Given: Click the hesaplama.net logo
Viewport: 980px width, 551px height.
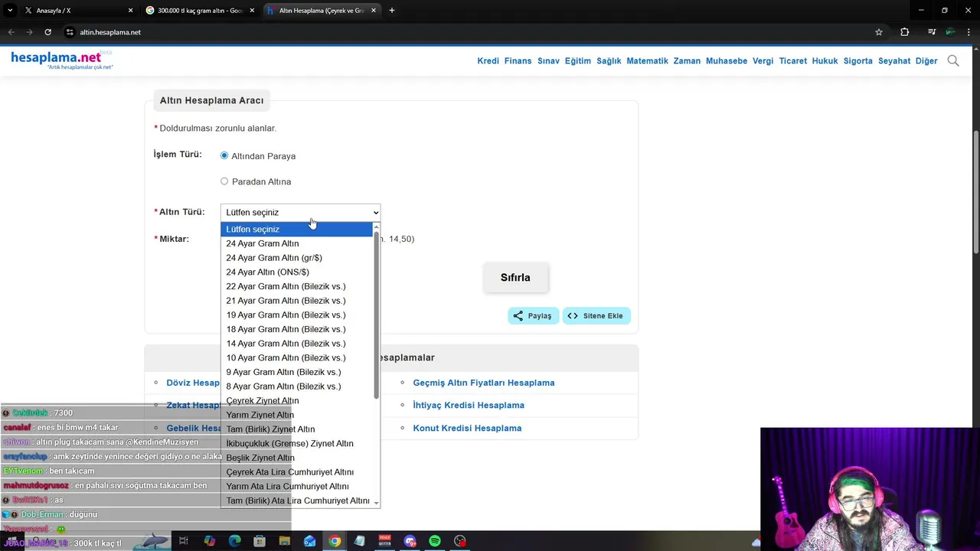Looking at the screenshot, I should (x=61, y=60).
